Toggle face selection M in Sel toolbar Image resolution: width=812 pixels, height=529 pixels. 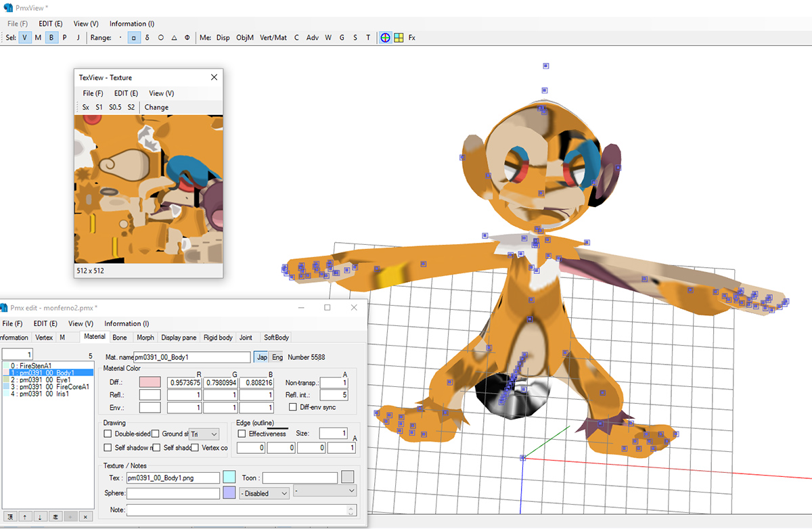click(38, 38)
